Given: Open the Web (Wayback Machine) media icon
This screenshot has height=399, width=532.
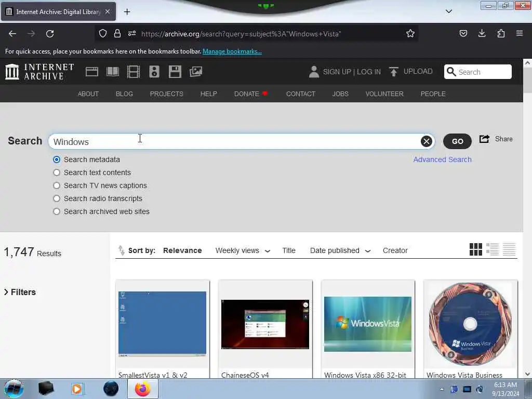Looking at the screenshot, I should click(91, 72).
